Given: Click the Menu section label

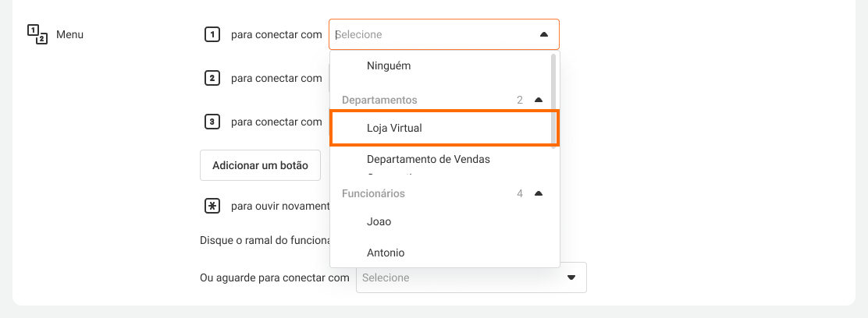Looking at the screenshot, I should point(69,34).
